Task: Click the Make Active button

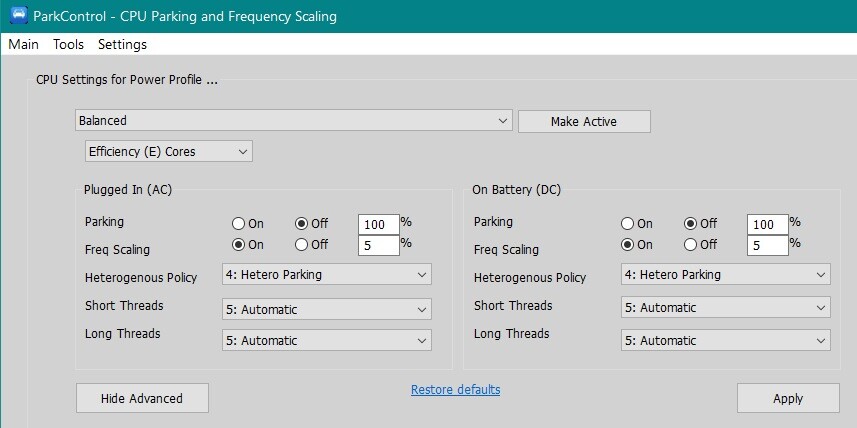Action: [x=584, y=121]
